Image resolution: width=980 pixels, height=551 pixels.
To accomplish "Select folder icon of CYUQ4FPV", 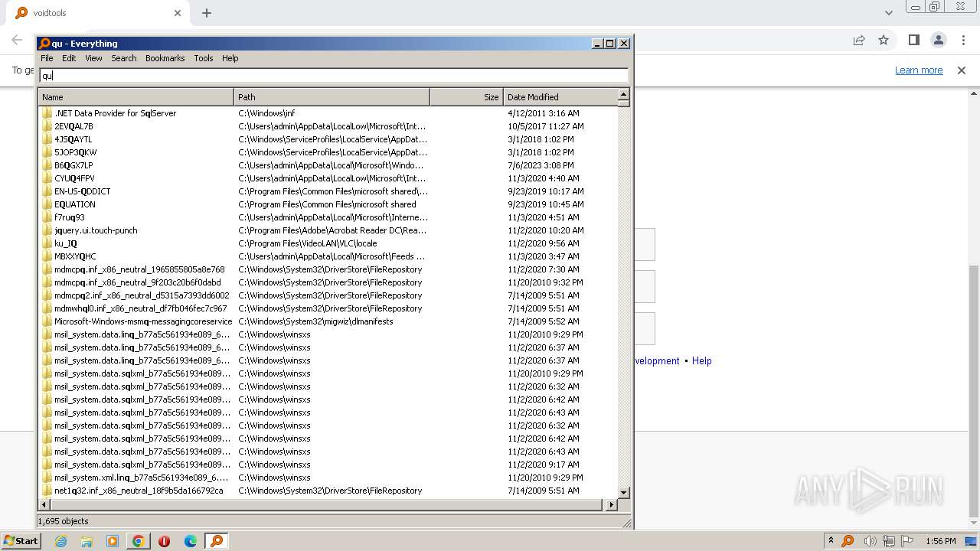I will pyautogui.click(x=47, y=178).
